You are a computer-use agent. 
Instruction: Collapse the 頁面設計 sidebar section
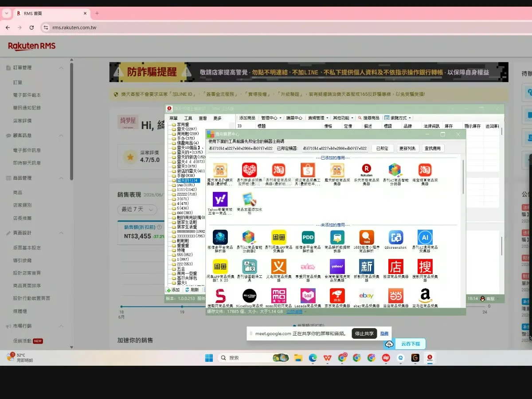[x=61, y=233]
